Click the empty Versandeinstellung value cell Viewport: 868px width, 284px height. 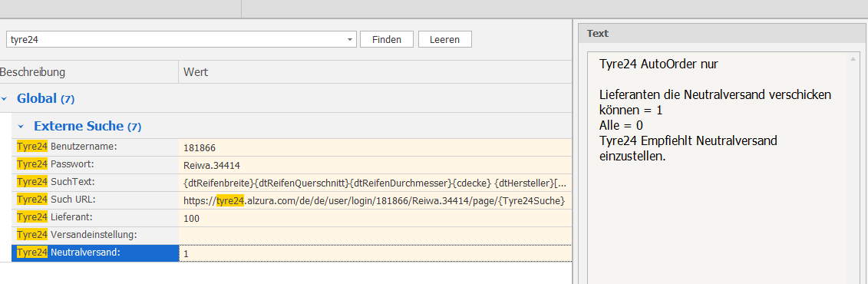click(x=375, y=236)
